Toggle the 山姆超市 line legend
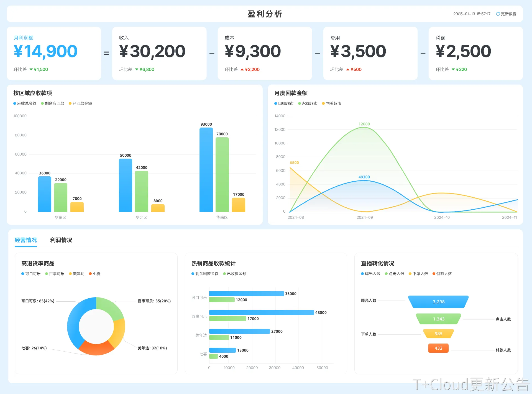The image size is (532, 394). pyautogui.click(x=284, y=103)
